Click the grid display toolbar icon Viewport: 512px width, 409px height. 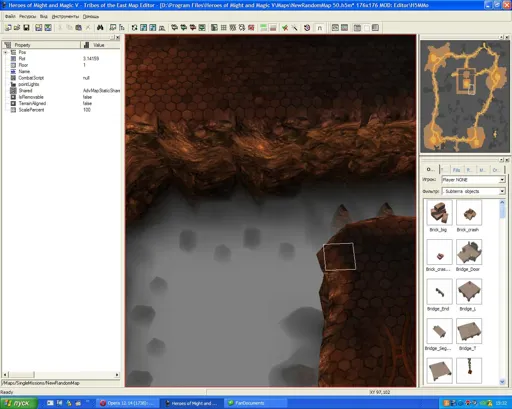click(224, 28)
